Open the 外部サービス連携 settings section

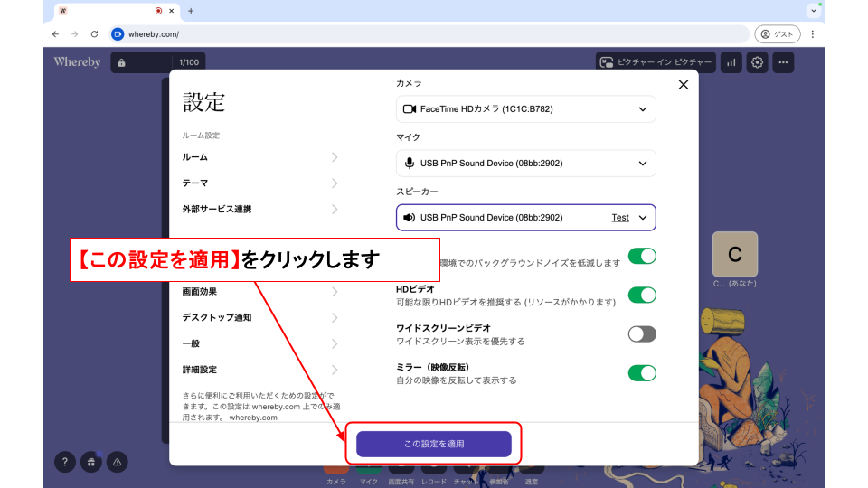coord(259,210)
